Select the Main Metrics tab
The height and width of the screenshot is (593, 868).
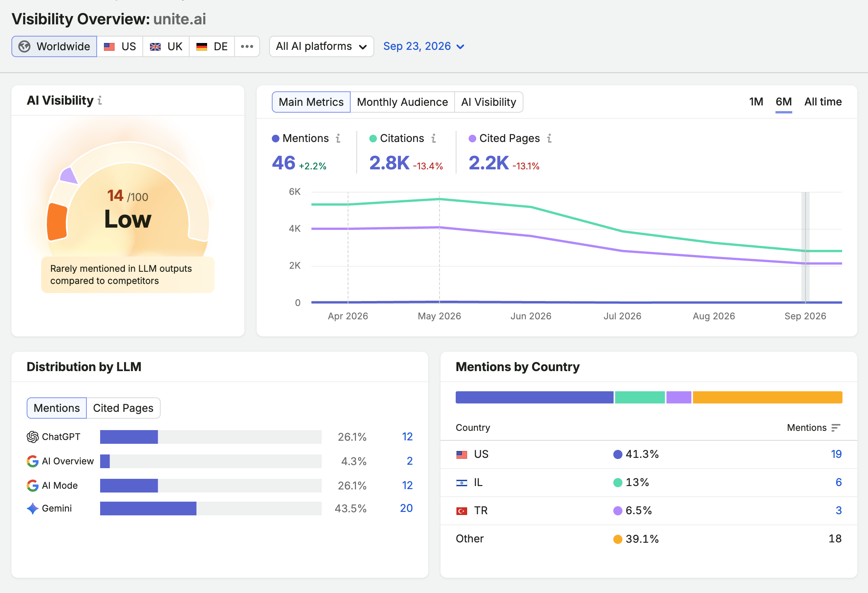point(311,102)
